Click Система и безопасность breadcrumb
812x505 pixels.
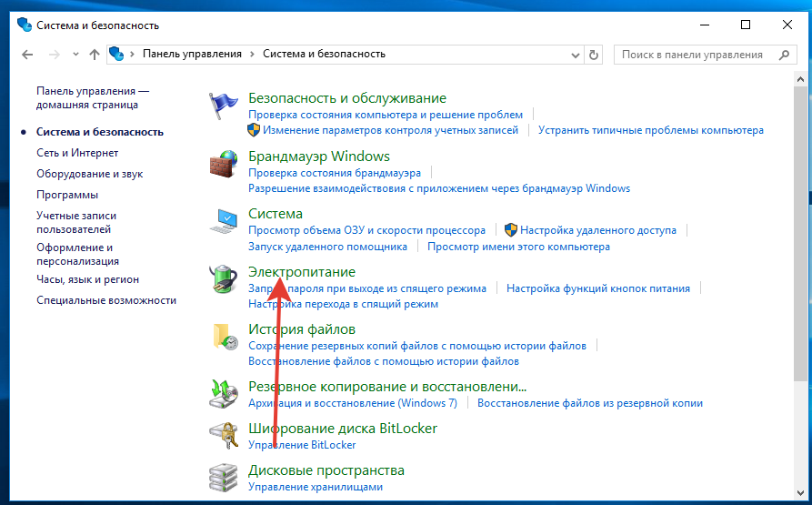click(325, 54)
